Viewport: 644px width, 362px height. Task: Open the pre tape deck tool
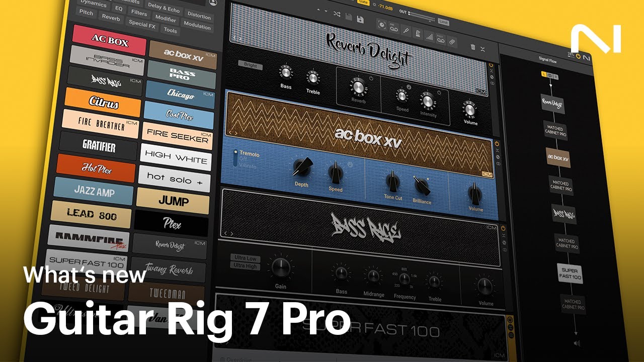394,28
